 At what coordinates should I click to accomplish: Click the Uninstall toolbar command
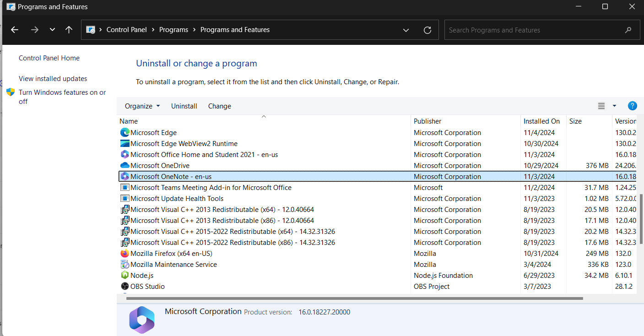click(x=184, y=106)
